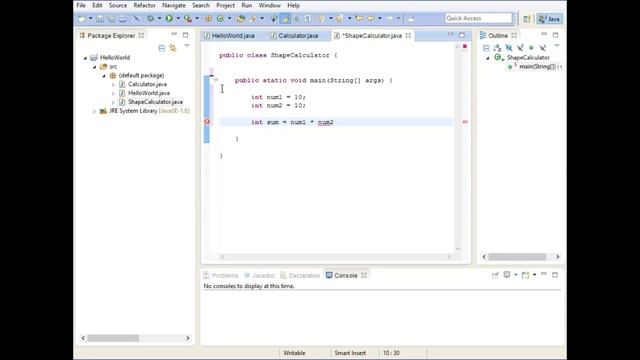Click the New Java Package icon
The width and height of the screenshot is (640, 360).
(208, 18)
